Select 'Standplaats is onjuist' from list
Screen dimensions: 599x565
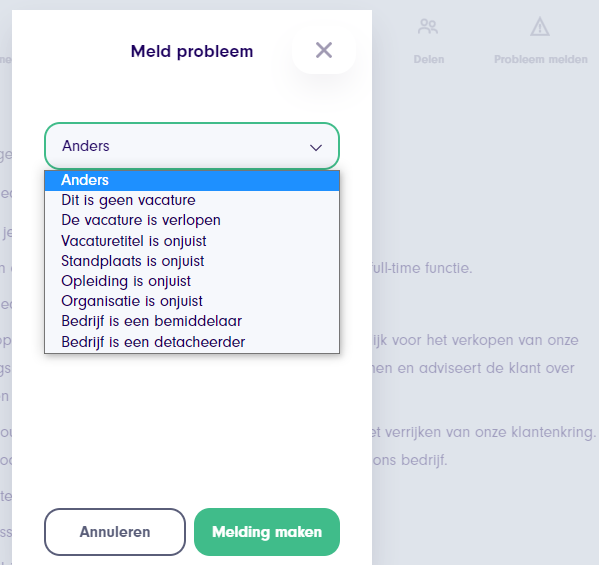192,261
